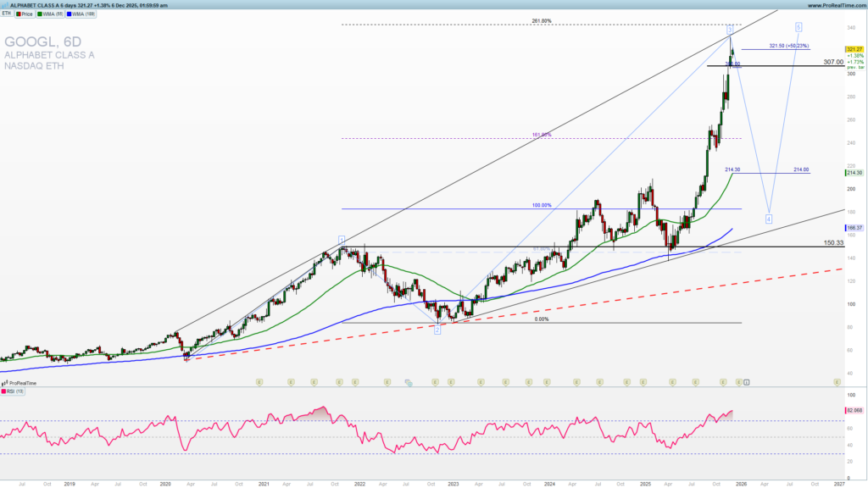Open the blue WMA (199) indicator tag
The height and width of the screenshot is (488, 868).
tap(82, 14)
